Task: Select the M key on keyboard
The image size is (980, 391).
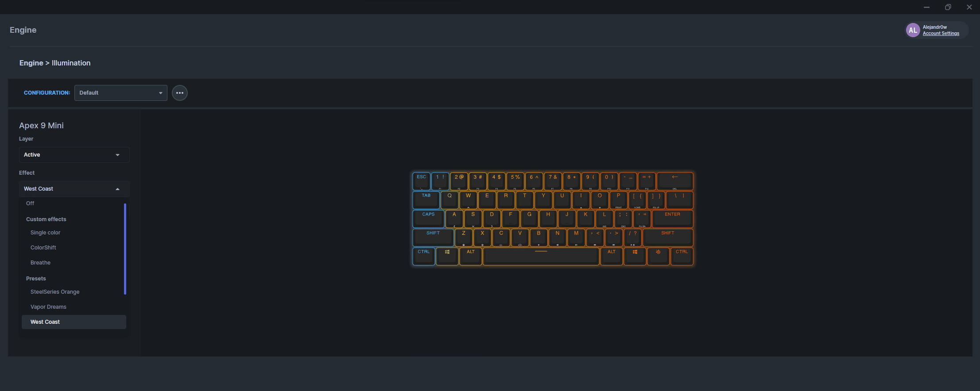Action: [x=576, y=238]
